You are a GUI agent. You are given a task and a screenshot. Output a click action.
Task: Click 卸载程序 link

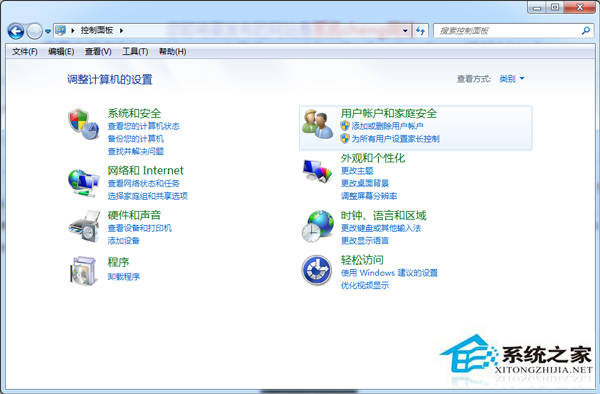point(124,277)
